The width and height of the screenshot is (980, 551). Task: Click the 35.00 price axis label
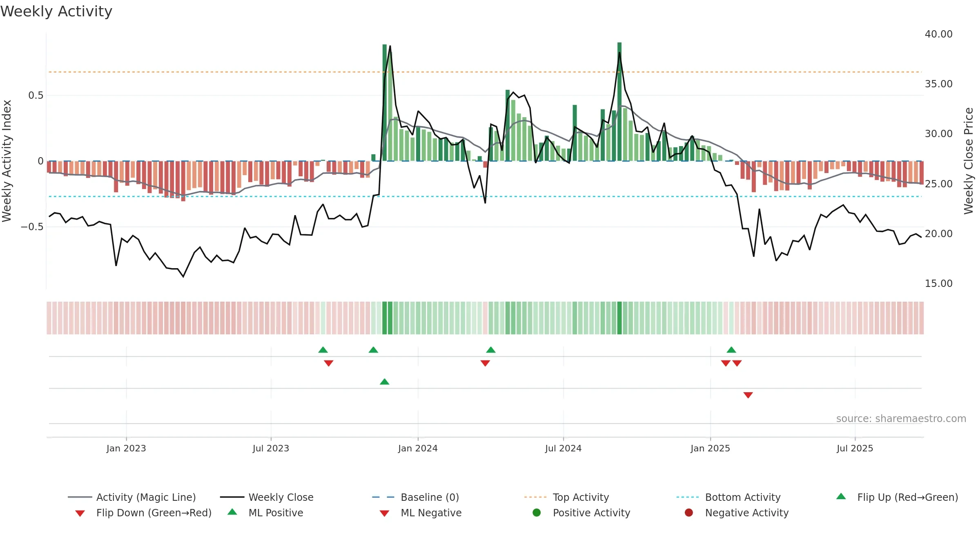click(x=939, y=84)
